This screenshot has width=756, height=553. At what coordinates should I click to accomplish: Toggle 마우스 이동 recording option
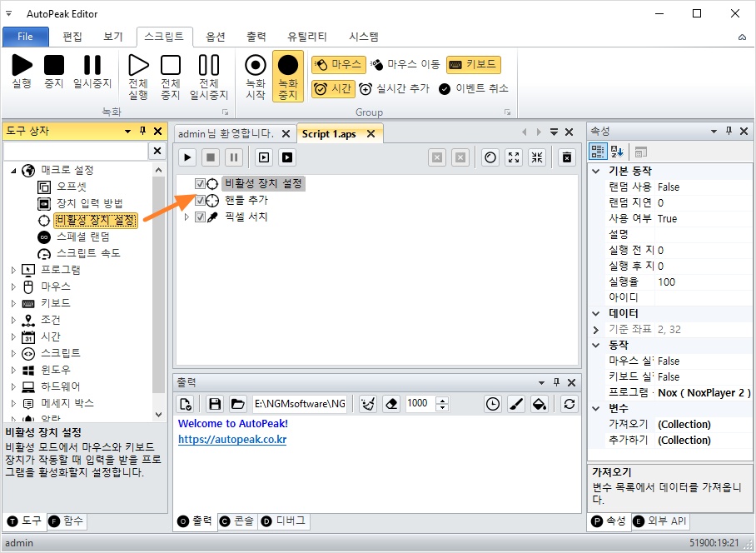405,65
